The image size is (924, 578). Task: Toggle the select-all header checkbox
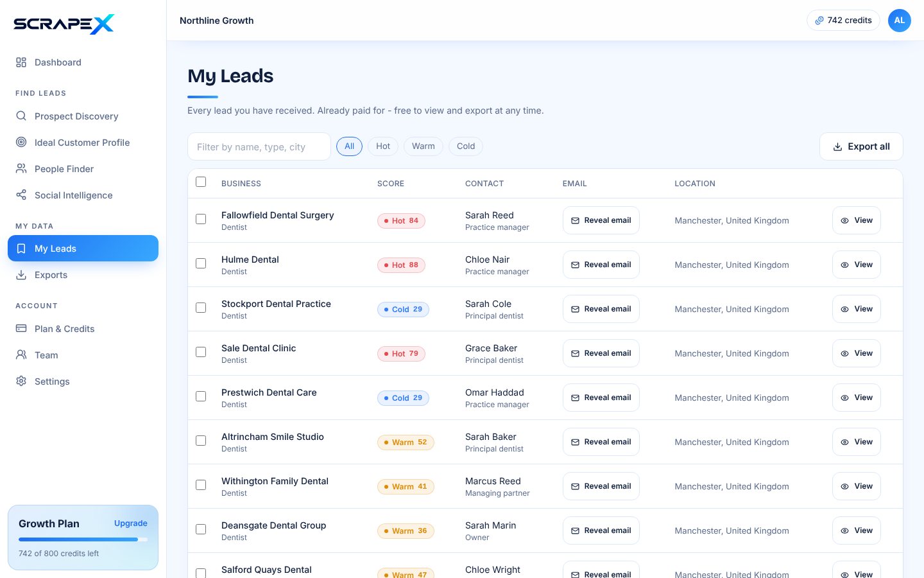[201, 182]
